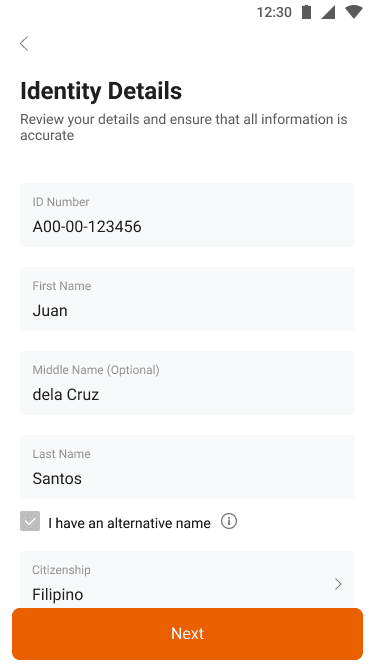Open the alternative name info icon
Viewport: 375px width, 667px height.
[229, 521]
